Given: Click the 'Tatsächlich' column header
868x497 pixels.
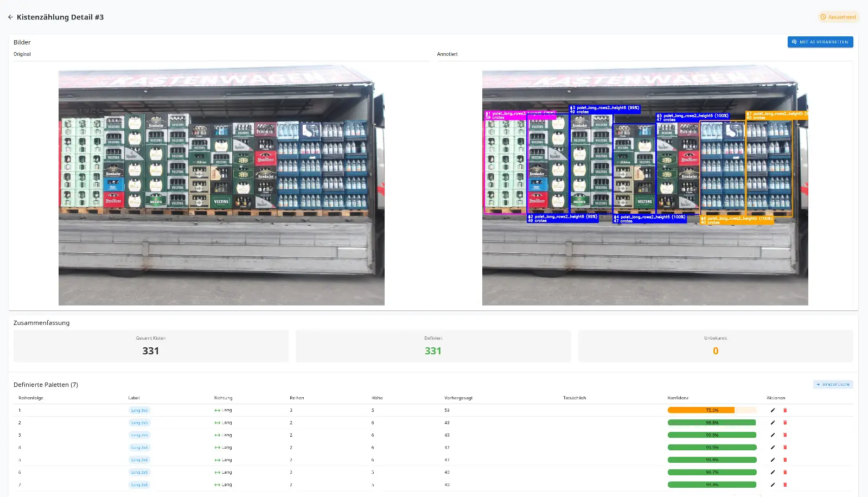Looking at the screenshot, I should pos(575,398).
